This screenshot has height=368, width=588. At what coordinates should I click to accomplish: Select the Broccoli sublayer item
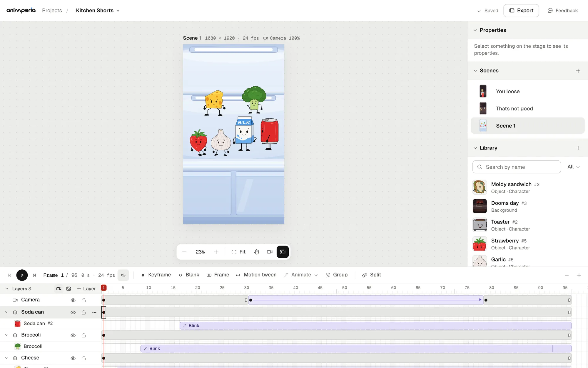pyautogui.click(x=51, y=346)
